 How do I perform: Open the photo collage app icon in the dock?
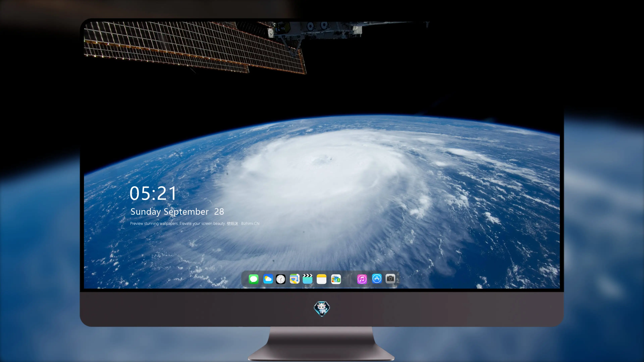pyautogui.click(x=336, y=279)
